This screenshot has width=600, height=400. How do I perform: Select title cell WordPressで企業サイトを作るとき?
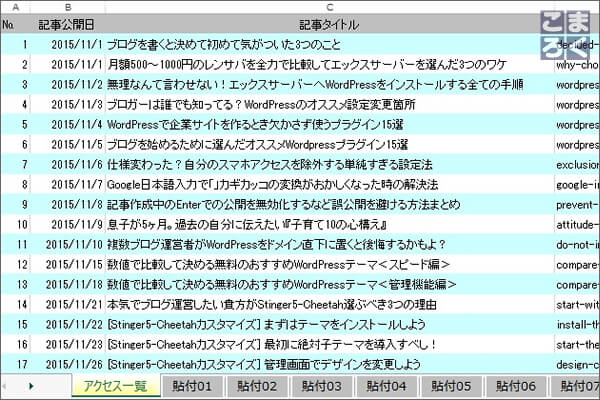[329, 124]
